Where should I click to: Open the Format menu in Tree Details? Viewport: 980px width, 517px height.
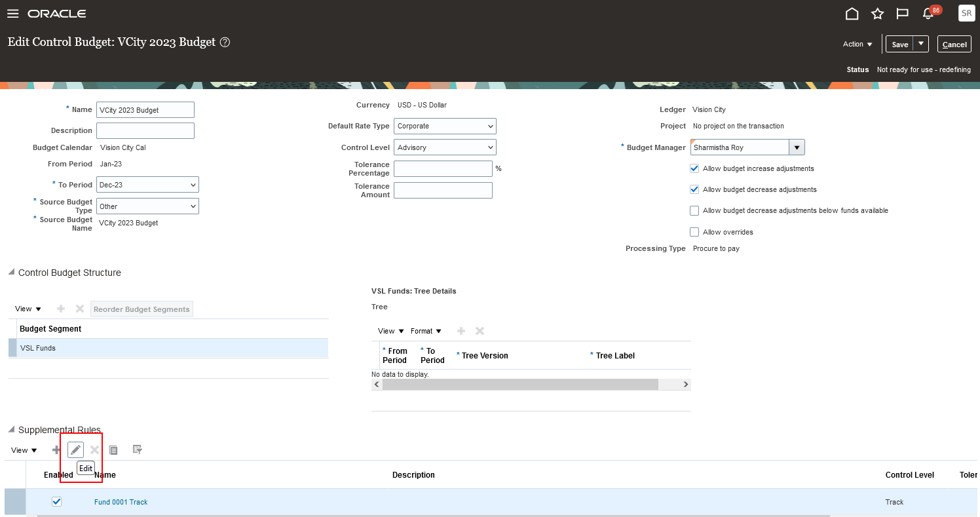coord(426,331)
